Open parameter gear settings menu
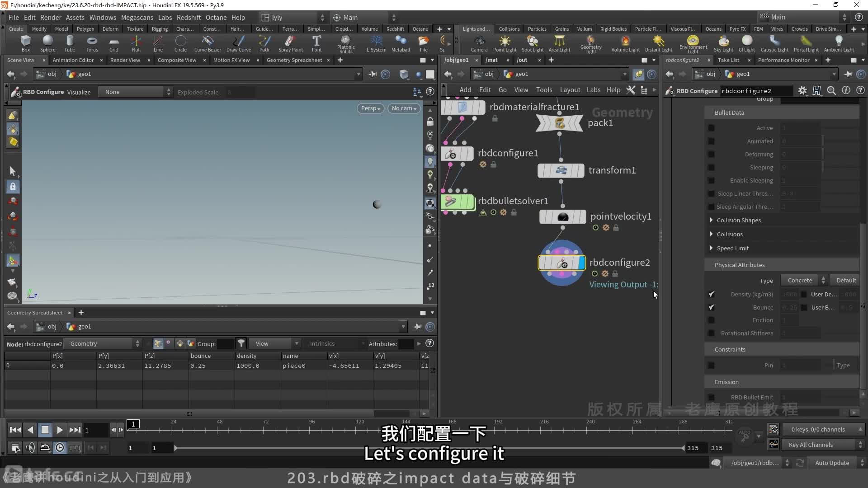This screenshot has width=868, height=488. (802, 90)
